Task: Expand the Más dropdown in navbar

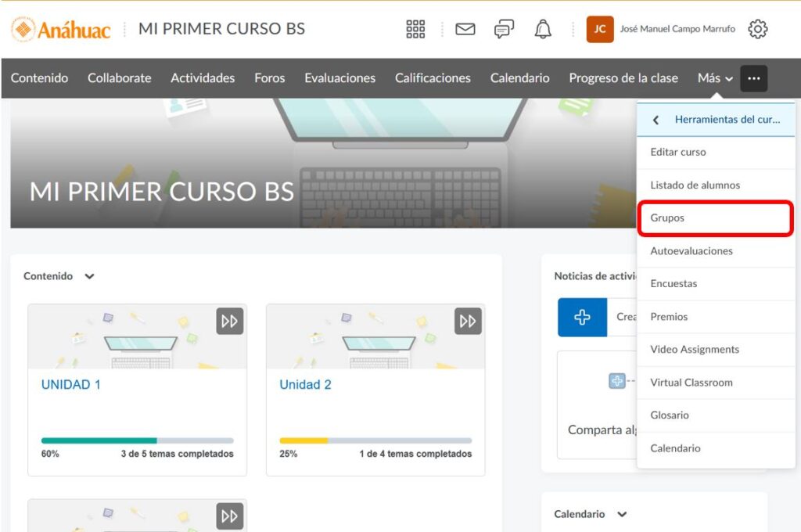Action: point(716,78)
